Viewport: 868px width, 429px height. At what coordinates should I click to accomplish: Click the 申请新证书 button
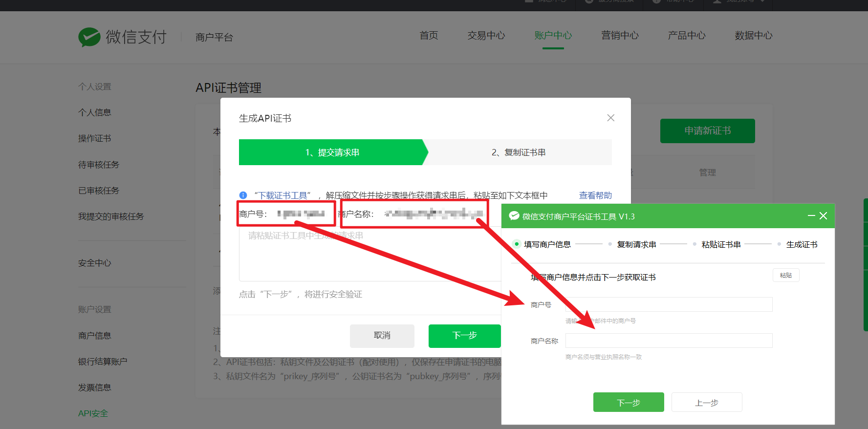pyautogui.click(x=707, y=131)
